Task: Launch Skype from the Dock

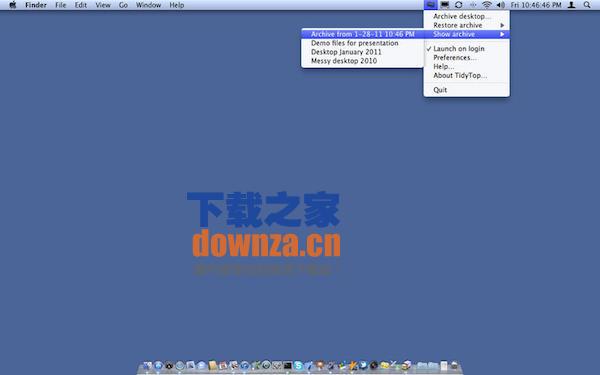Action: [x=298, y=365]
